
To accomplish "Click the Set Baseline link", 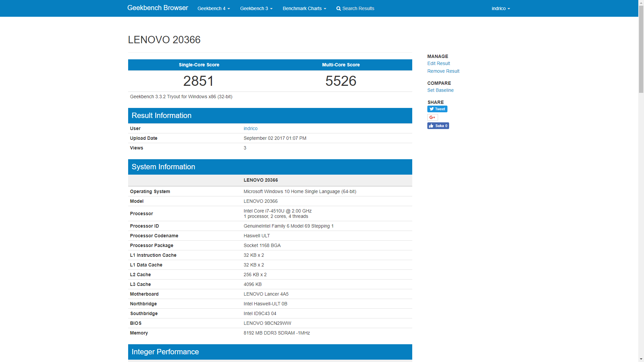I will click(440, 90).
